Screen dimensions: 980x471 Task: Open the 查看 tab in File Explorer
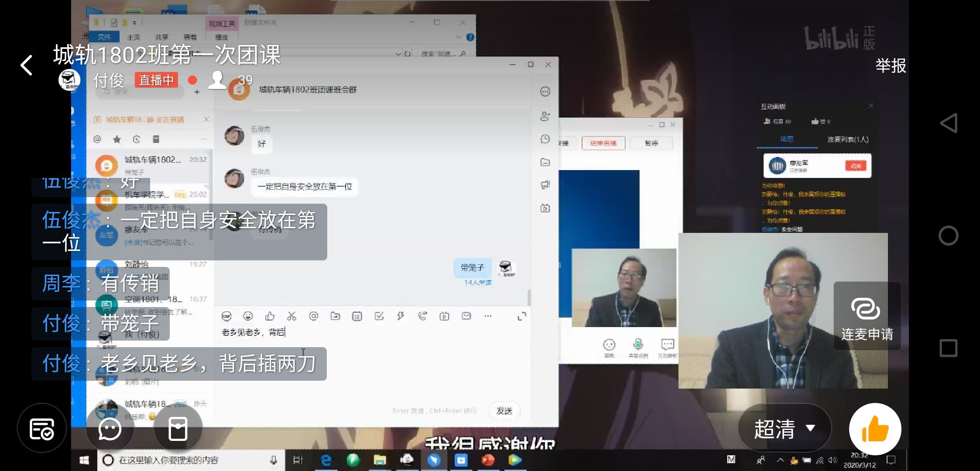pos(190,37)
